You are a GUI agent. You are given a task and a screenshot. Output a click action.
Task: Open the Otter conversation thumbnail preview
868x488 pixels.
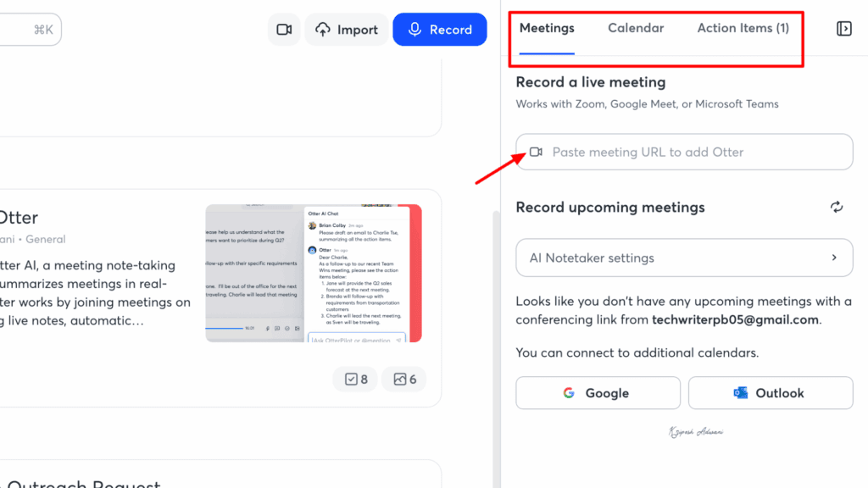314,273
